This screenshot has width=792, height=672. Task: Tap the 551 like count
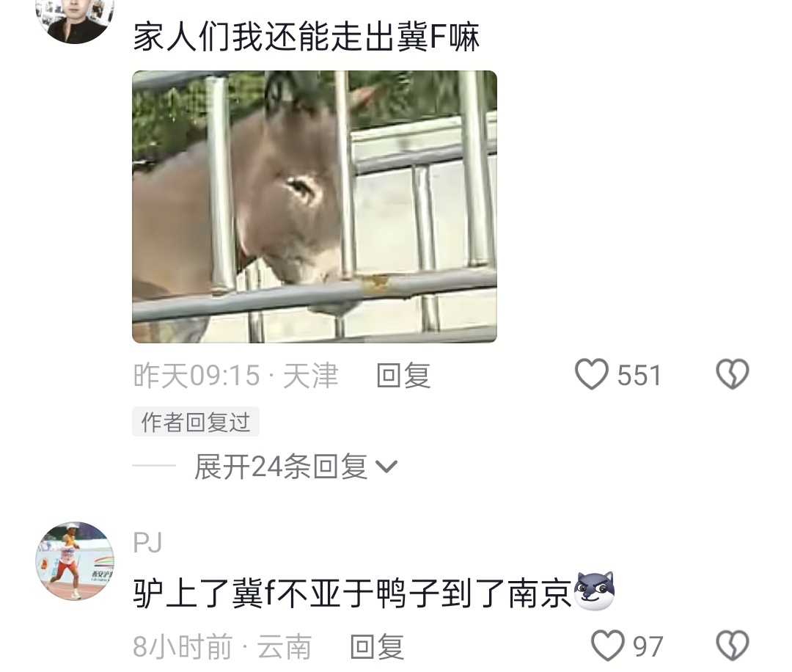639,376
